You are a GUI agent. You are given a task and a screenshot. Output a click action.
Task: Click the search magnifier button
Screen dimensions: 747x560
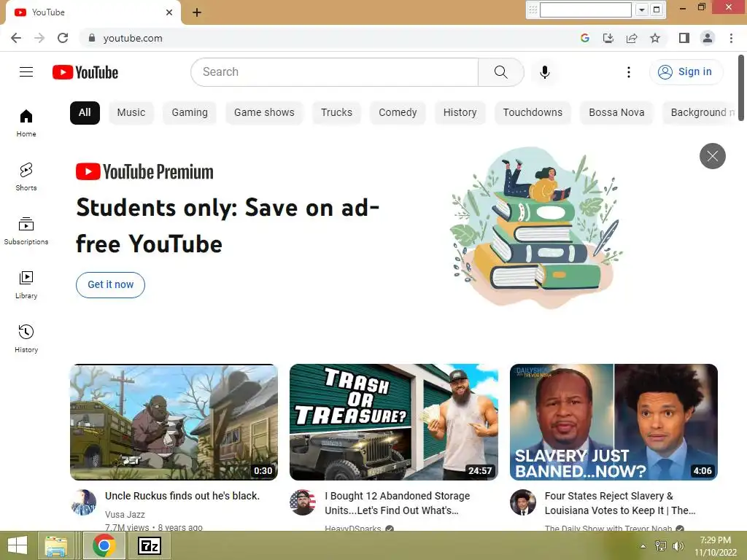coord(500,72)
